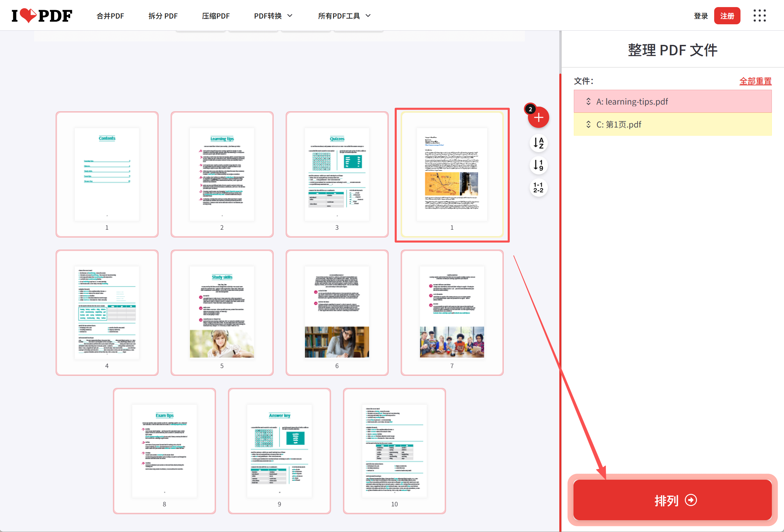Sort files alphabetically using the A-Z icon
Screen dimensions: 784x532
tap(538, 143)
